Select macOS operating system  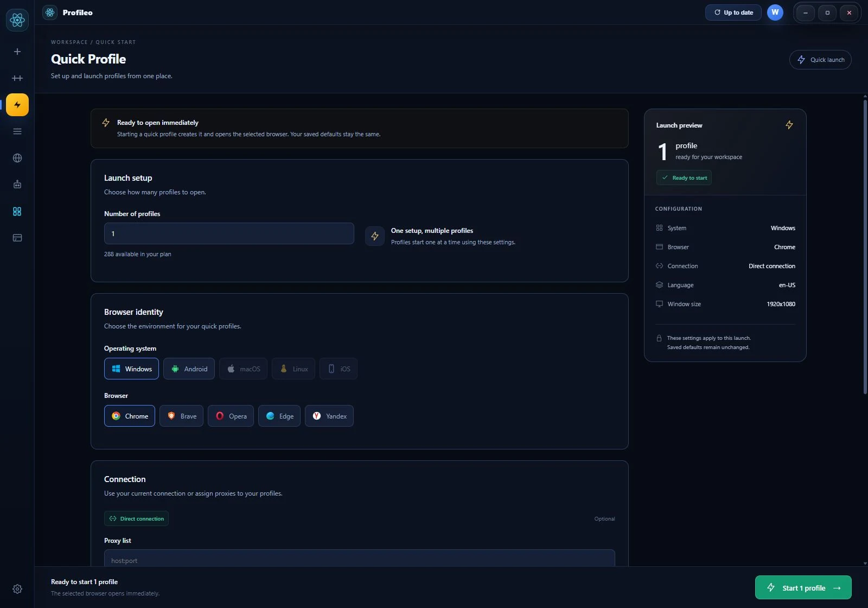click(x=243, y=369)
